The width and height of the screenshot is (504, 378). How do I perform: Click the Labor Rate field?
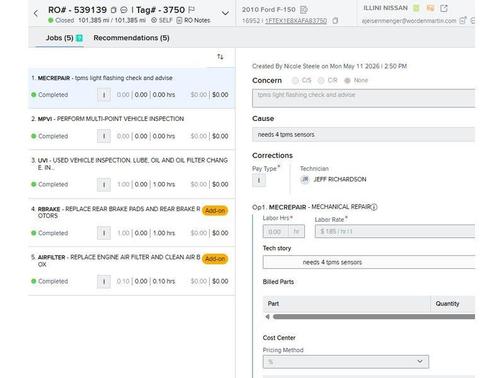(395, 231)
